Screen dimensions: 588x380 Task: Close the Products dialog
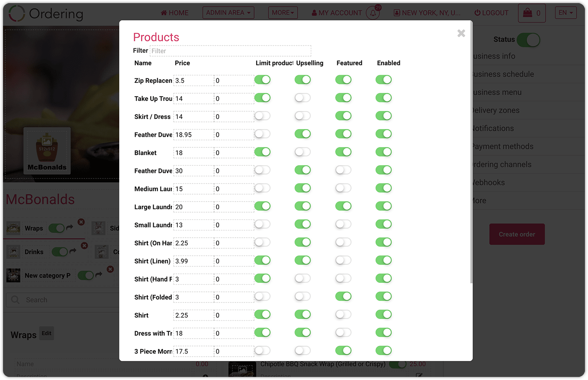(x=461, y=33)
